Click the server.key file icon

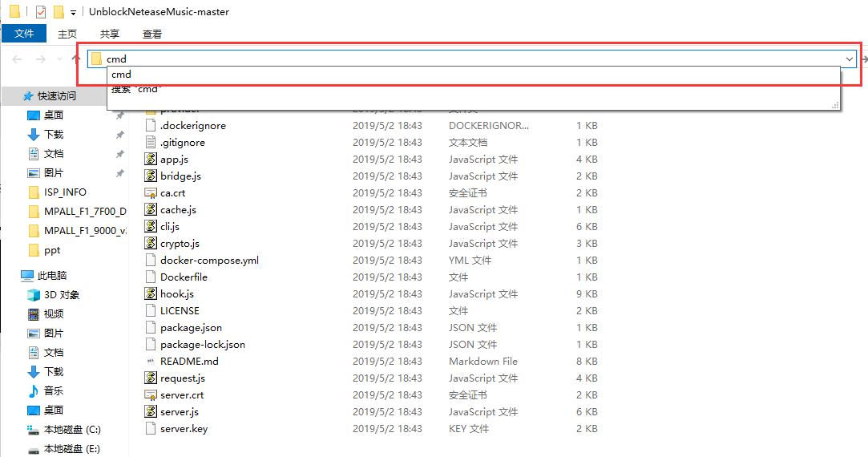(x=150, y=429)
